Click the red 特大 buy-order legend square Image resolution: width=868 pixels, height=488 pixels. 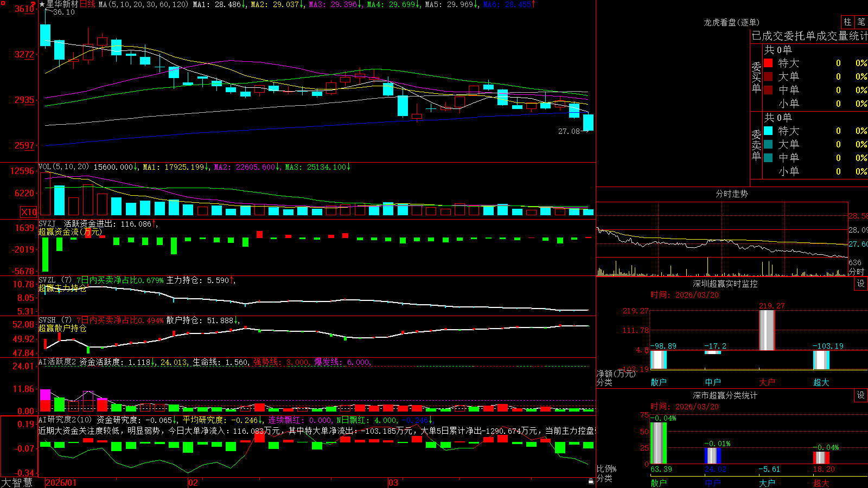pyautogui.click(x=768, y=63)
